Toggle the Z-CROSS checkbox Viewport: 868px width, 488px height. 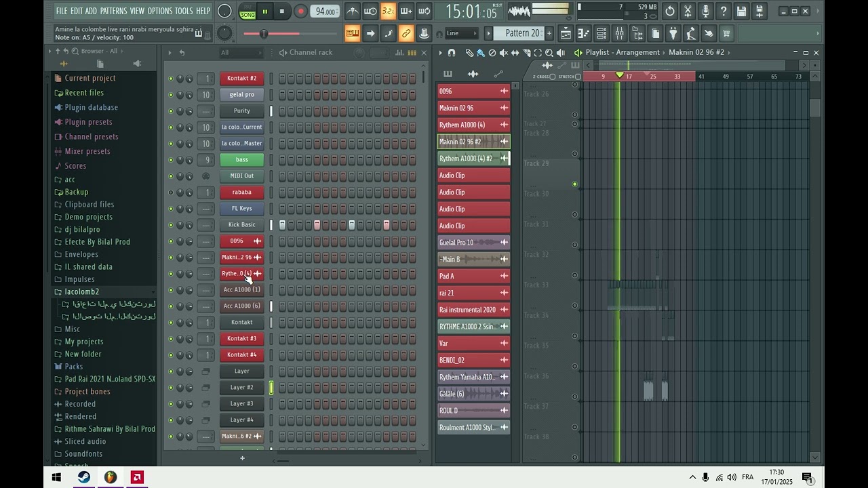(552, 77)
